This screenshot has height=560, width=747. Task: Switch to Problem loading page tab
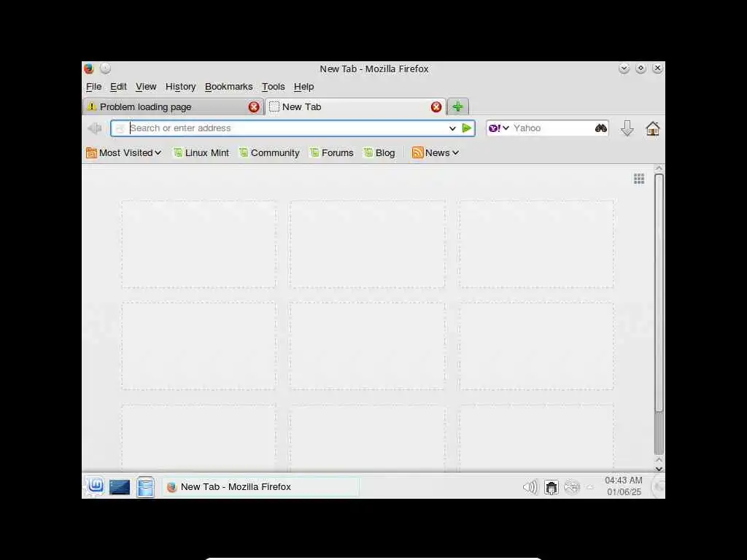click(174, 106)
